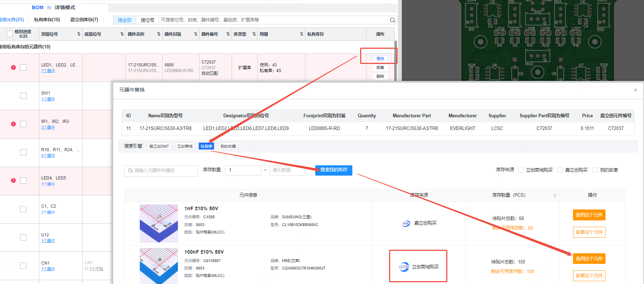The height and width of the screenshot is (284, 644).
Task: Click the BOM mode switch arrows icon
Action: pos(49,8)
